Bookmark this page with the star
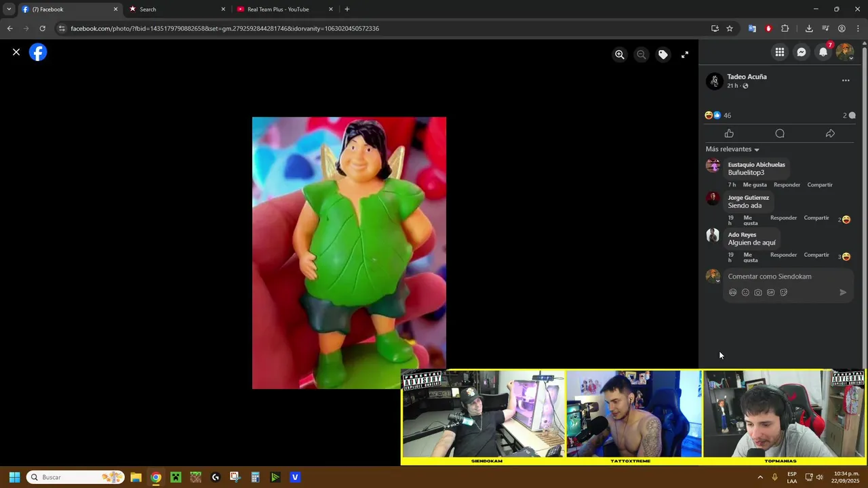 tap(730, 28)
